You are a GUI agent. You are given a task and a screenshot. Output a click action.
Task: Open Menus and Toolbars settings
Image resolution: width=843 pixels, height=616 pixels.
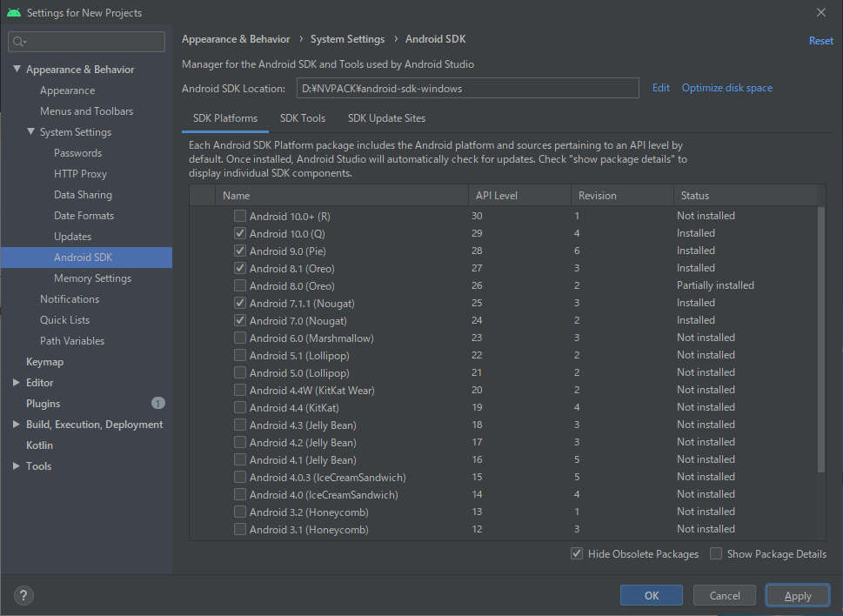tap(86, 111)
